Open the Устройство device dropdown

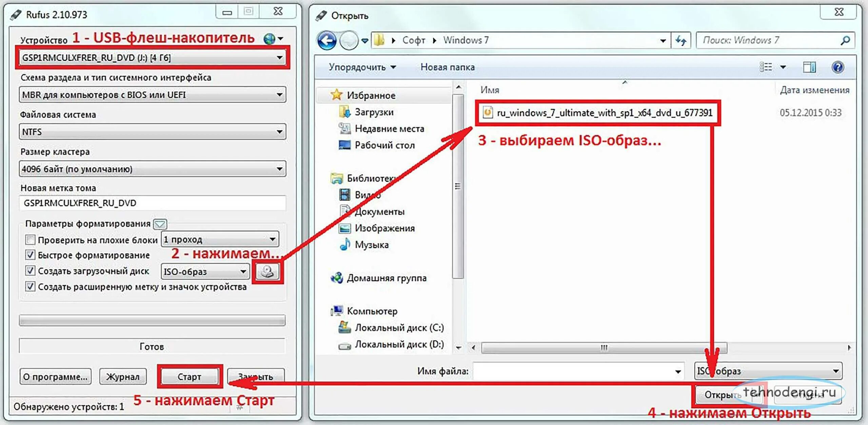[152, 58]
